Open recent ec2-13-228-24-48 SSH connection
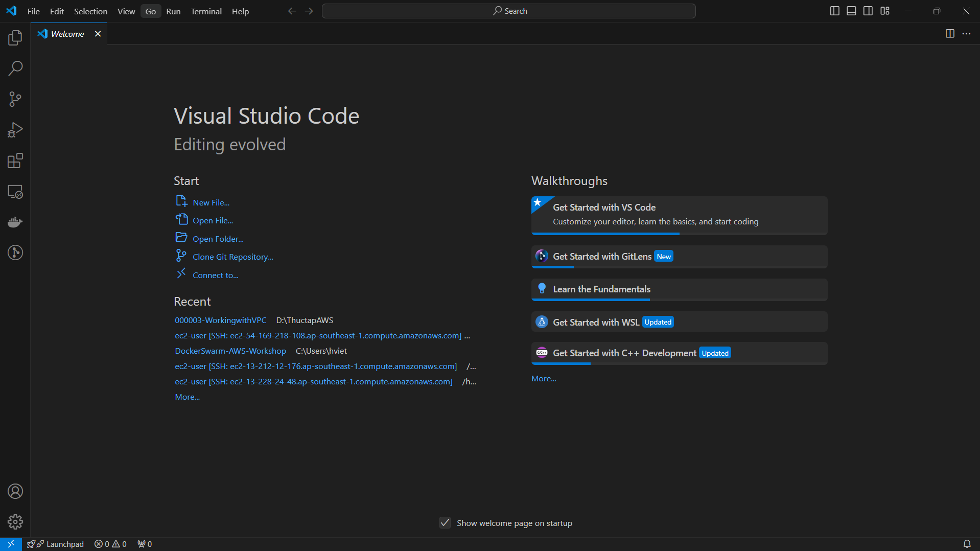Screen dimensions: 980x551 [x=314, y=381]
